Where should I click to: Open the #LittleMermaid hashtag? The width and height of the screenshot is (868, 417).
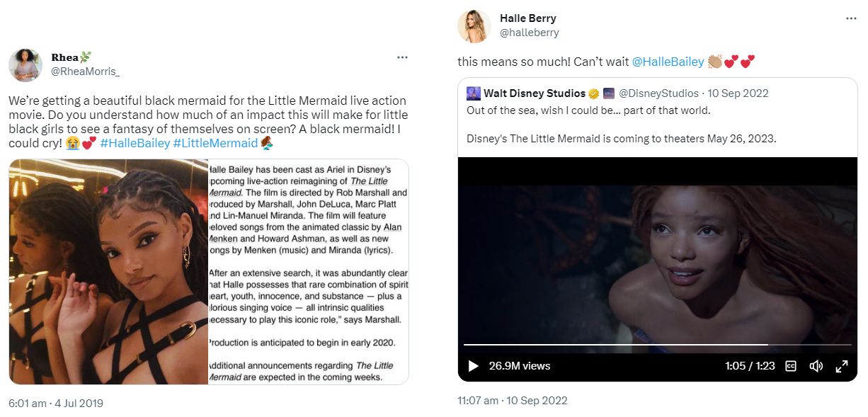(215, 143)
